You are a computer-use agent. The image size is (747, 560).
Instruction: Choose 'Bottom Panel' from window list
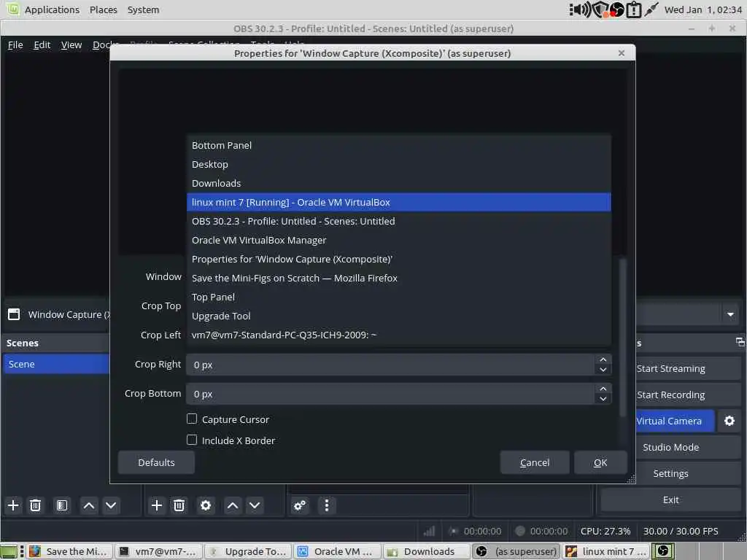[x=399, y=145]
